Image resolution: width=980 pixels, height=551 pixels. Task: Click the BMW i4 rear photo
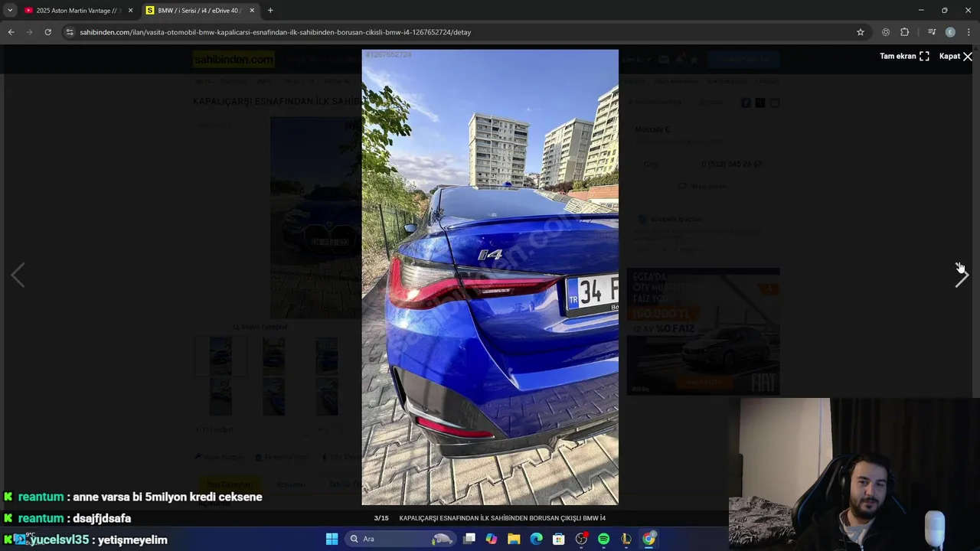click(x=490, y=277)
